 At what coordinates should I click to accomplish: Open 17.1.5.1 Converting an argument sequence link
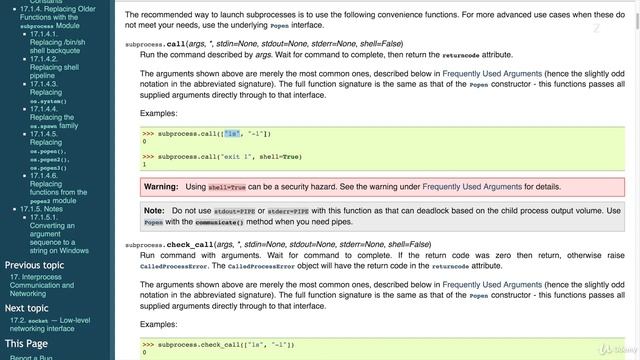(59, 234)
